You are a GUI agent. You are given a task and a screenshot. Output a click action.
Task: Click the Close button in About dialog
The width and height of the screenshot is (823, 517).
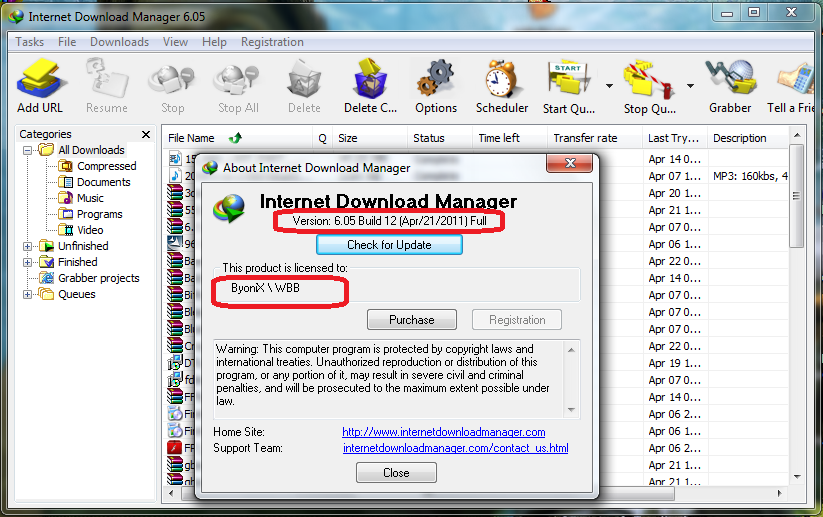(x=396, y=472)
